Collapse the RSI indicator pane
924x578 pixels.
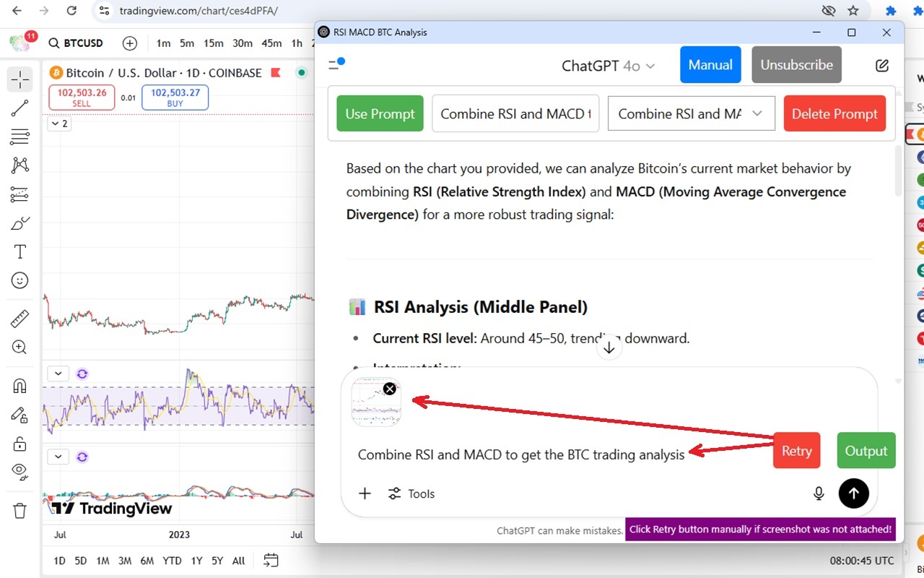point(58,373)
